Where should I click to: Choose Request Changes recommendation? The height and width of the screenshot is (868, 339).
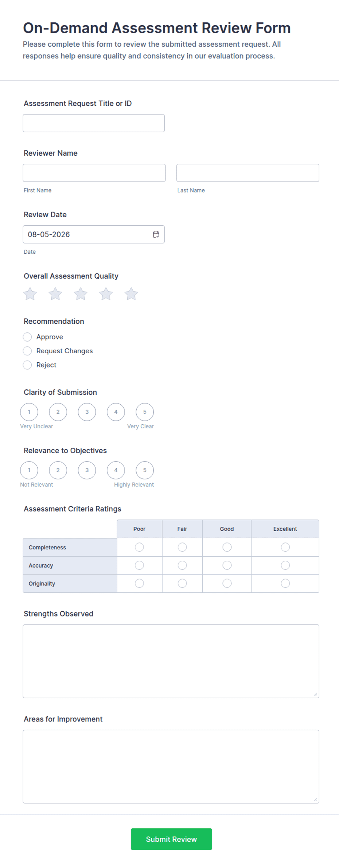(x=27, y=351)
